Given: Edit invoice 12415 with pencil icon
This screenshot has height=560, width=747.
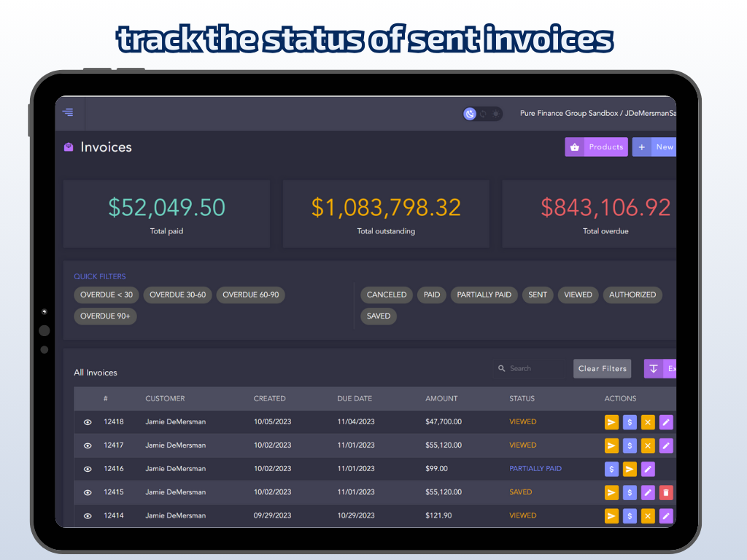Looking at the screenshot, I should [x=648, y=492].
